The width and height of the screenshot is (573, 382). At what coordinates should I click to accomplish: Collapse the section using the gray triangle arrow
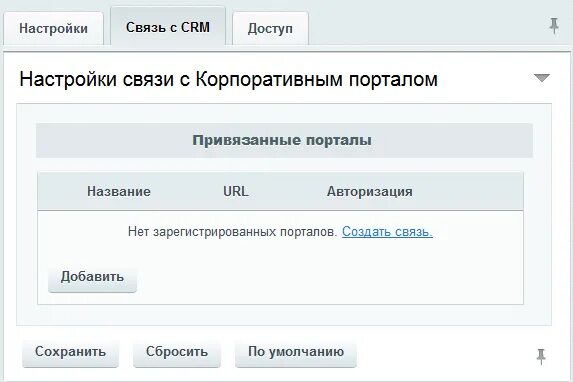[x=542, y=77]
